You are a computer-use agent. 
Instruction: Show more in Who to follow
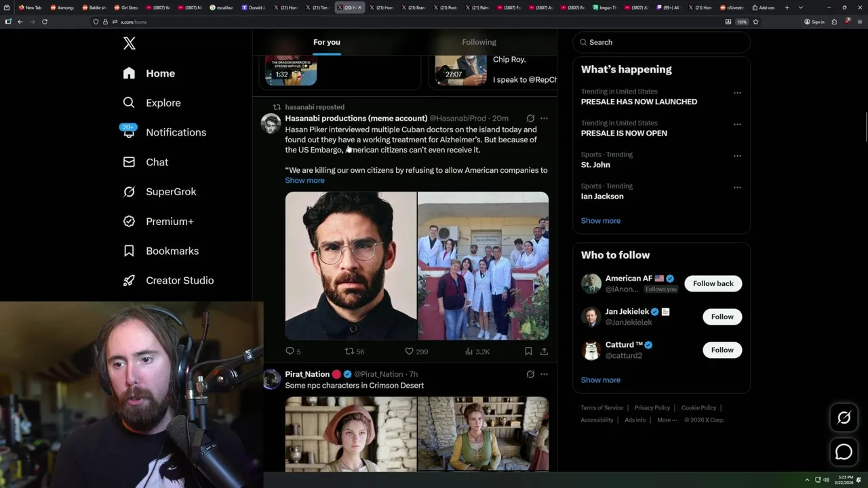tap(601, 380)
